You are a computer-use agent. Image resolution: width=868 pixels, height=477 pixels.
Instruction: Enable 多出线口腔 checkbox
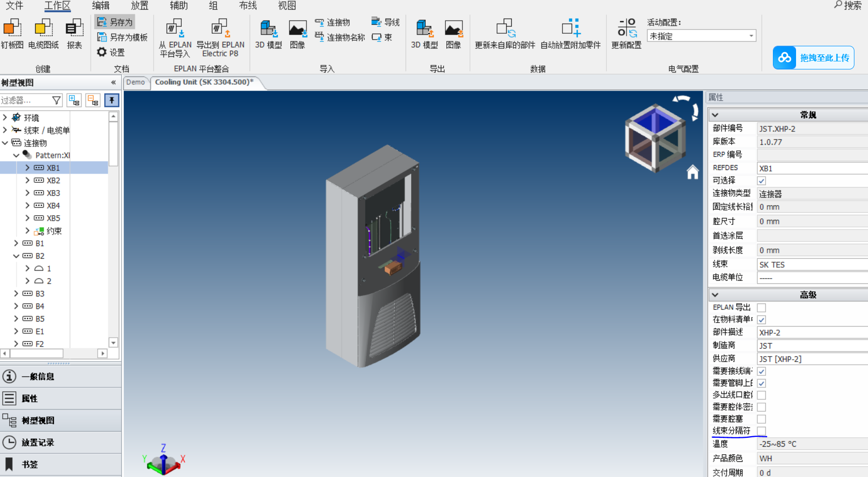(762, 395)
